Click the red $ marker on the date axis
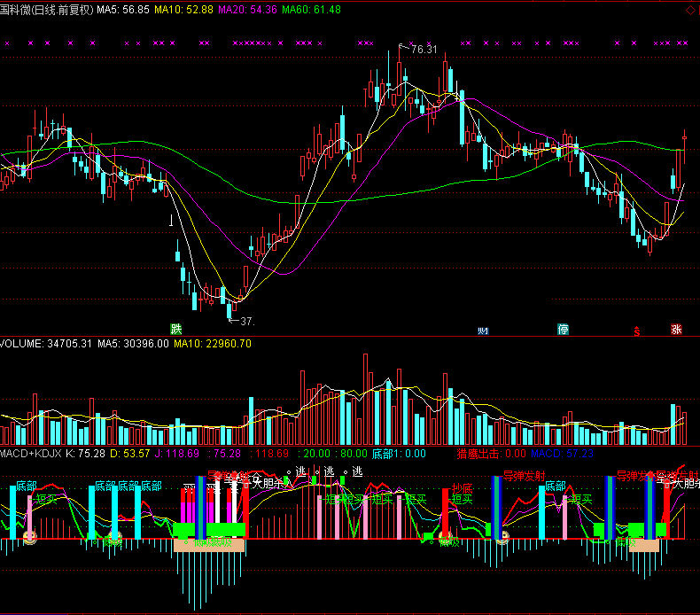700x615 pixels. coord(637,331)
